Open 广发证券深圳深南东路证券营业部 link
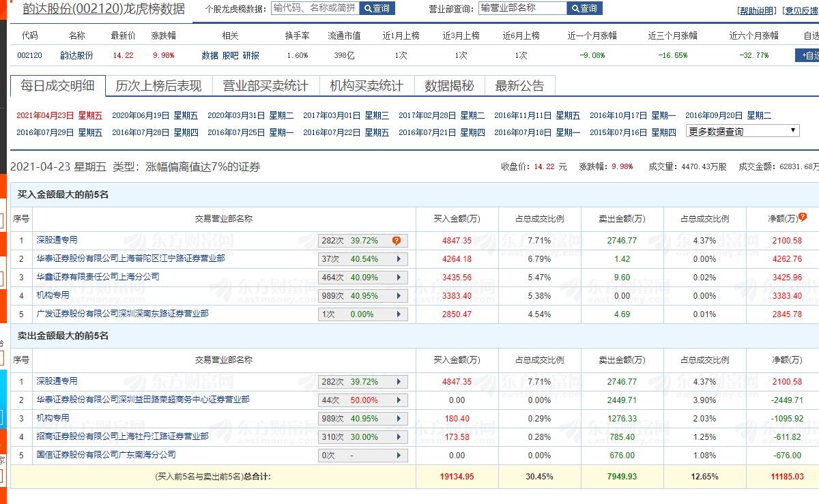Screen dimensions: 819x504 [x=122, y=314]
